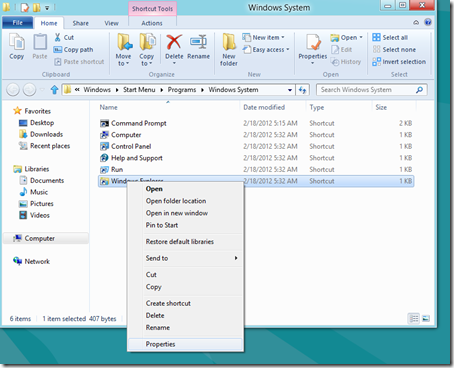The width and height of the screenshot is (454, 368).
Task: Open the Actions tab under Shortcut Tools
Action: click(x=152, y=23)
